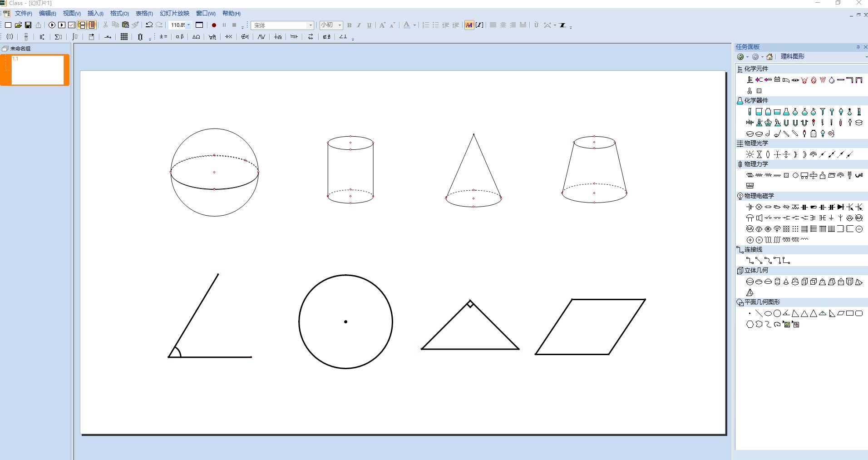Click the Redo arrow icon
The width and height of the screenshot is (868, 460).
159,25
